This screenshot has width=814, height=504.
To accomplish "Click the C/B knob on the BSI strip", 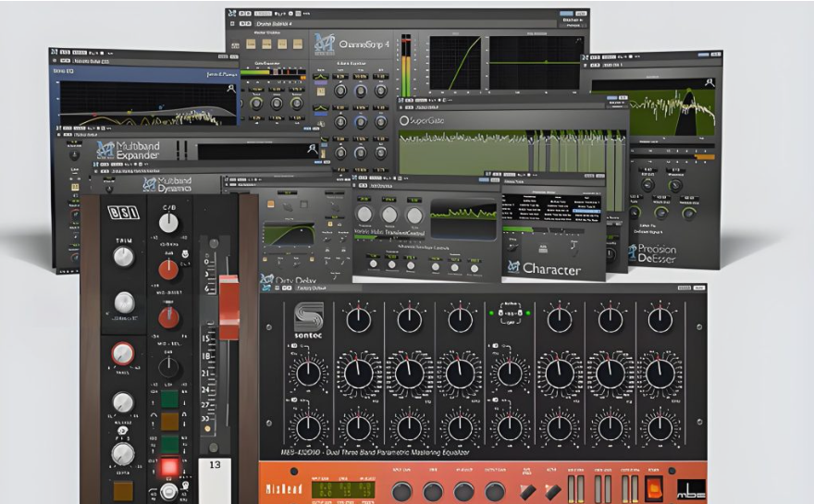I will [x=168, y=223].
